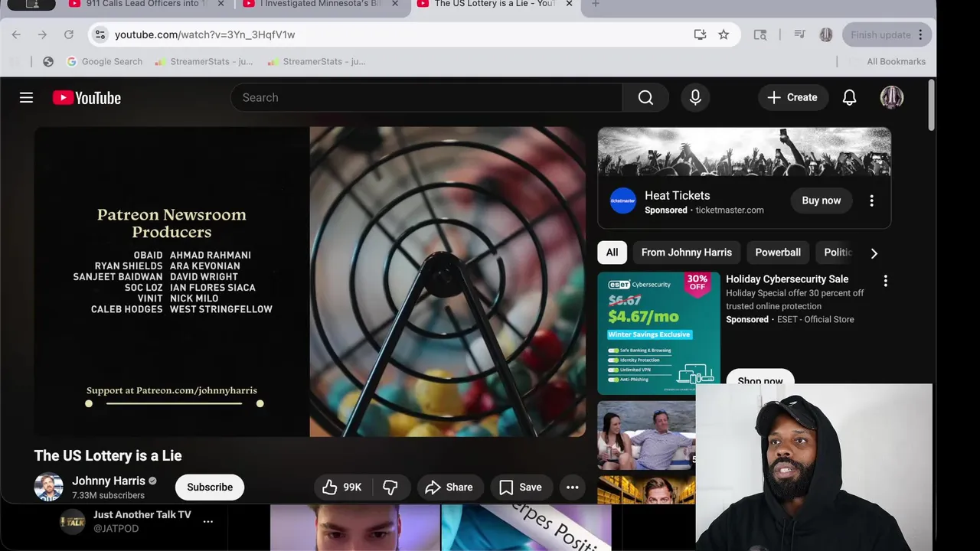980x551 pixels.
Task: Select From Johnny Harris chip
Action: point(687,253)
